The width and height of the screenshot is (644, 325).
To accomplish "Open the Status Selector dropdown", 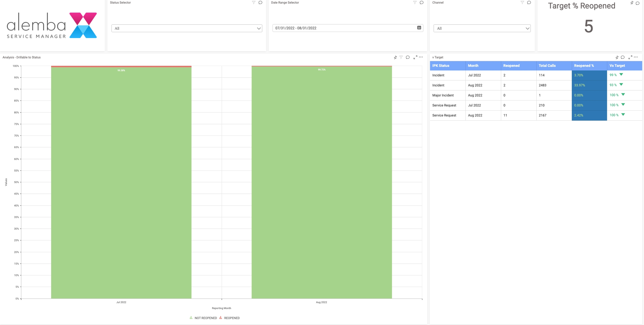I will click(x=187, y=28).
